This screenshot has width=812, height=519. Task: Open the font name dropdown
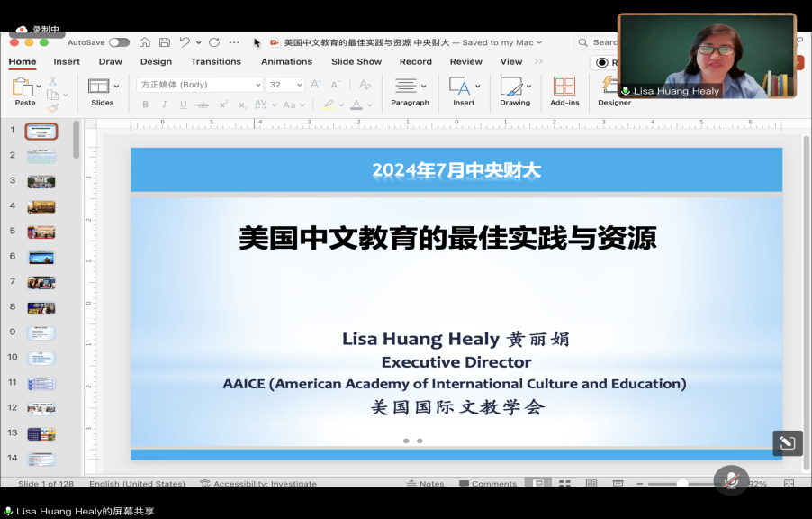point(257,85)
